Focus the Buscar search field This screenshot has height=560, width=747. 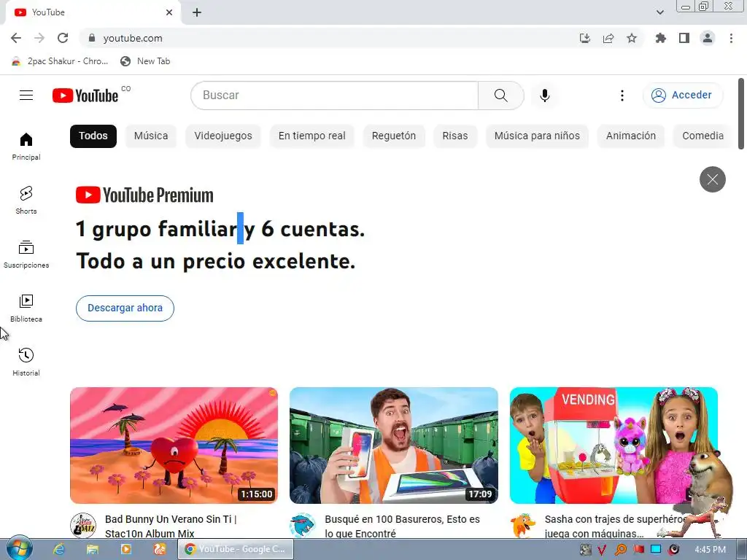(334, 96)
